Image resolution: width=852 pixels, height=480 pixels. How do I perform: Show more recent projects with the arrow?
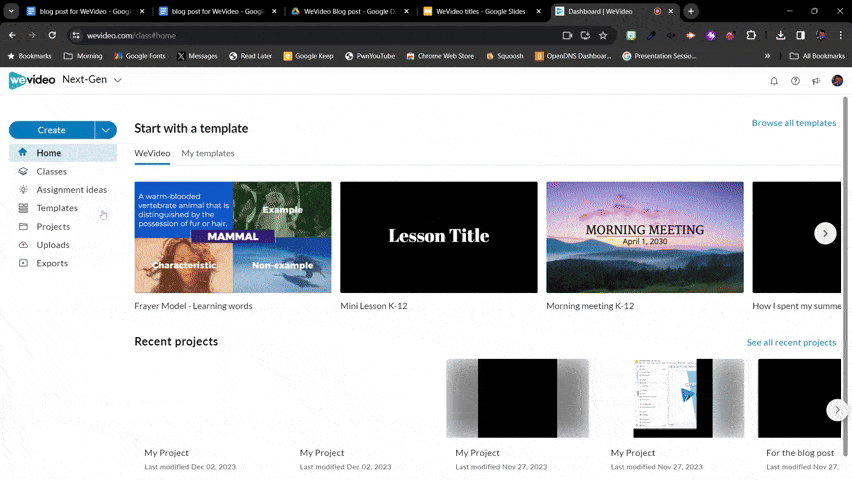[x=837, y=410]
